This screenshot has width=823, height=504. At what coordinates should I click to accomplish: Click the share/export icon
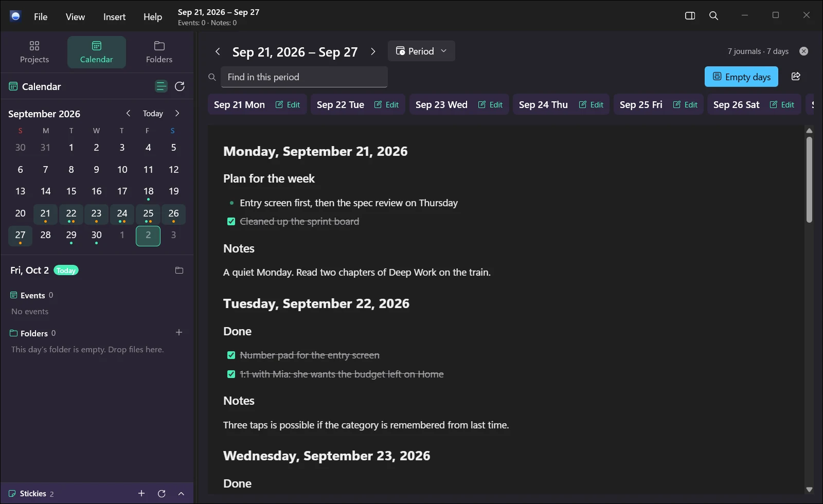click(x=796, y=76)
